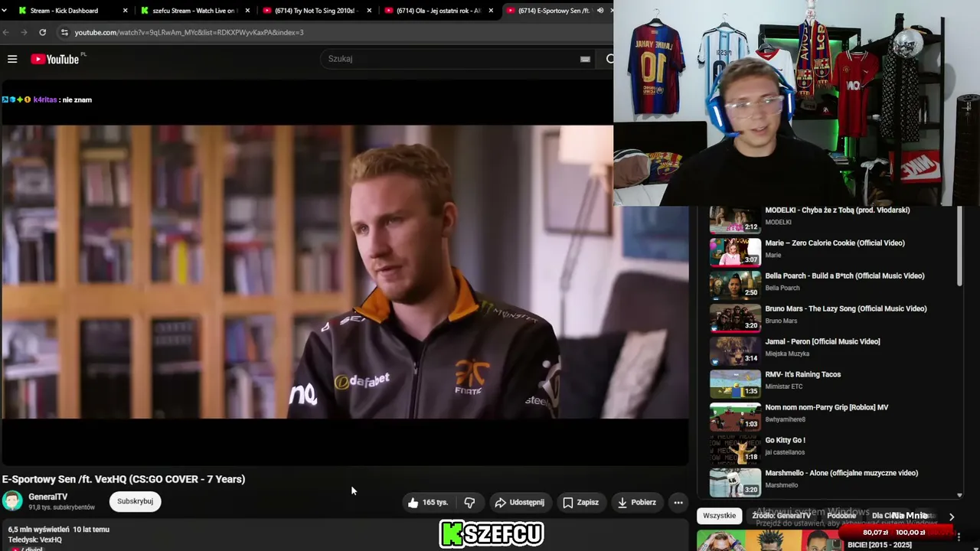Image resolution: width=980 pixels, height=551 pixels.
Task: Dislike the video with thumbs-down icon
Action: tap(469, 503)
